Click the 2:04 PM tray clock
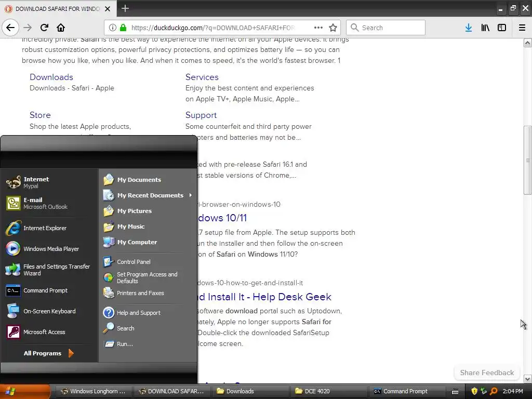This screenshot has height=399, width=532. (x=513, y=391)
